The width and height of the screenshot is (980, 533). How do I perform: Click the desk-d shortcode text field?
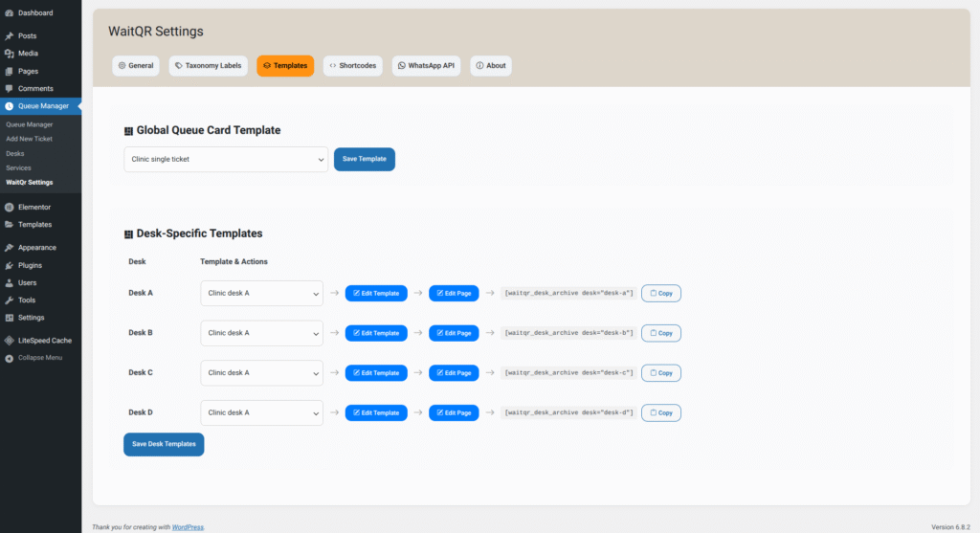(x=568, y=413)
